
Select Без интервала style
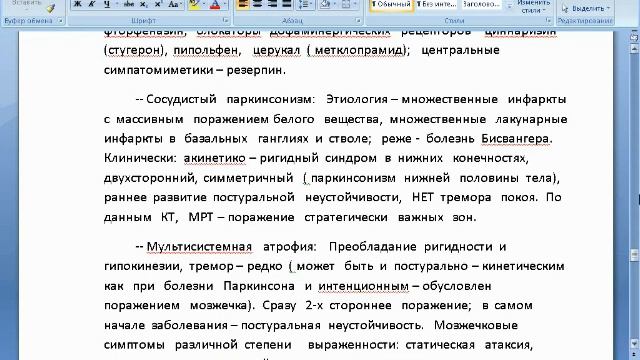coord(436,4)
